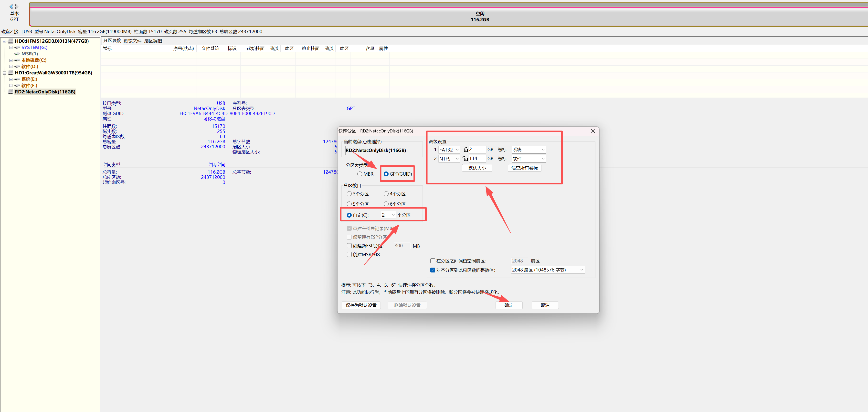Image resolution: width=868 pixels, height=412 pixels.
Task: Click the RD2 NetacOnlyDisk drive icon
Action: coord(11,92)
